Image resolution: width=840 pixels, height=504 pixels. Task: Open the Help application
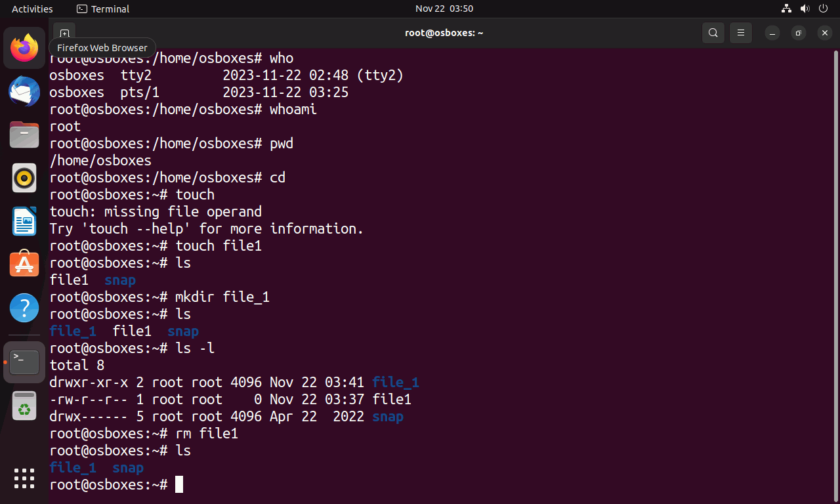[x=24, y=308]
